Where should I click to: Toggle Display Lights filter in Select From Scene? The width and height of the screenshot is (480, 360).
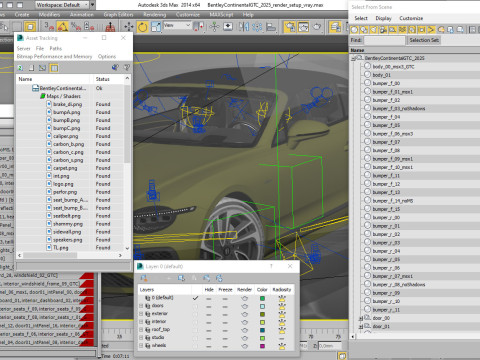[x=374, y=30]
